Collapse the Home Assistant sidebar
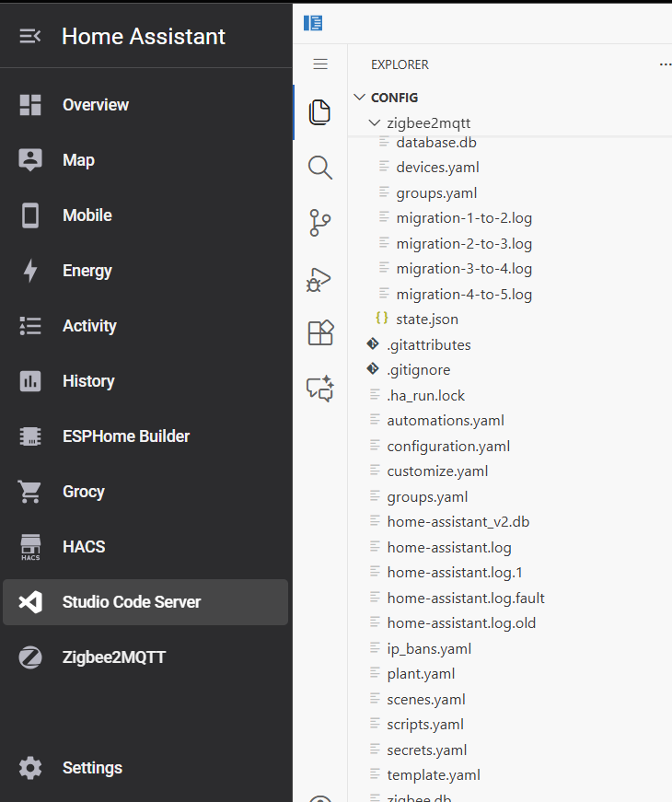Viewport: 672px width, 802px height. click(x=30, y=36)
